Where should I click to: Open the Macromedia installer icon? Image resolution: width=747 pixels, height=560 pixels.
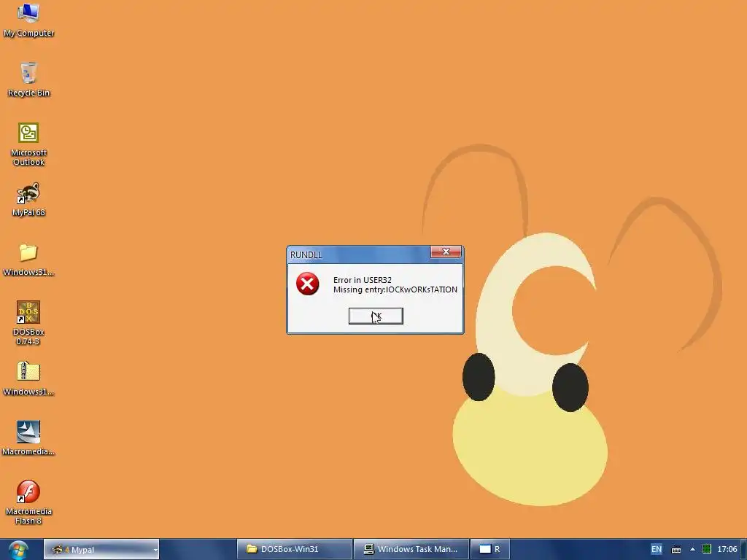(28, 438)
